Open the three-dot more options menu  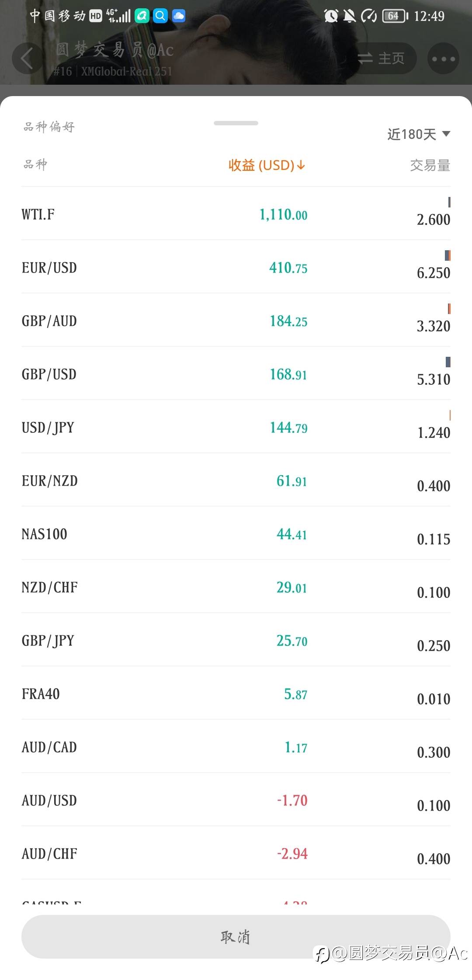443,59
